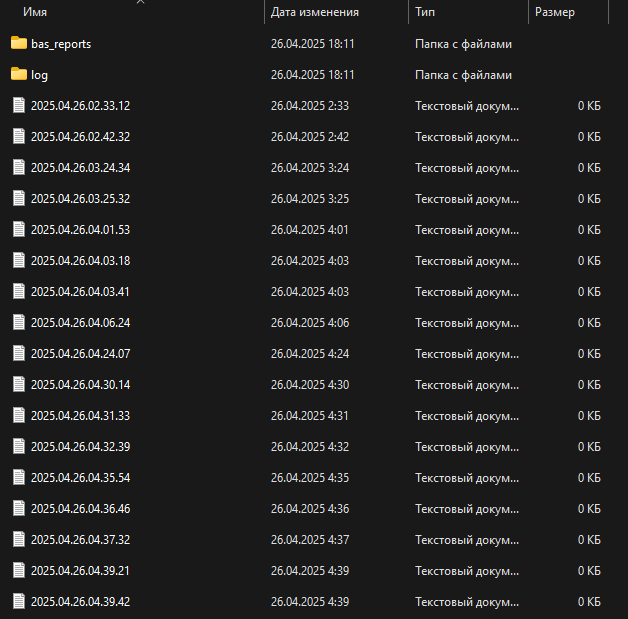Click the size cell of file 2025.04.26.04.39.21
This screenshot has height=619, width=628.
click(588, 571)
